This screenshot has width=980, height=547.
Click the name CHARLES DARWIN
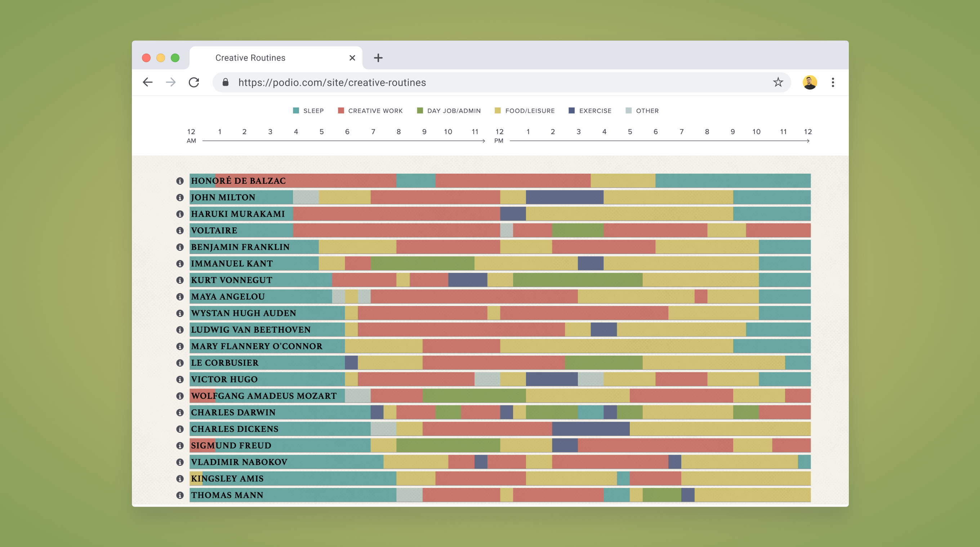233,413
